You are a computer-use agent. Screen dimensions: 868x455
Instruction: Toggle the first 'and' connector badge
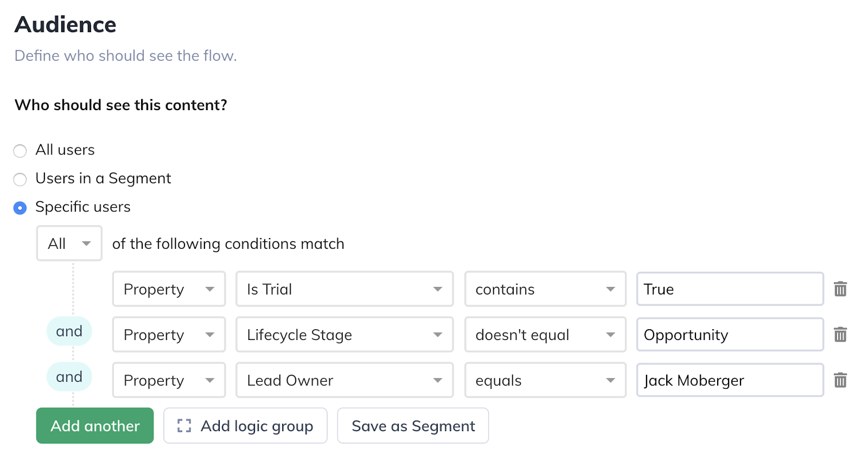[69, 331]
